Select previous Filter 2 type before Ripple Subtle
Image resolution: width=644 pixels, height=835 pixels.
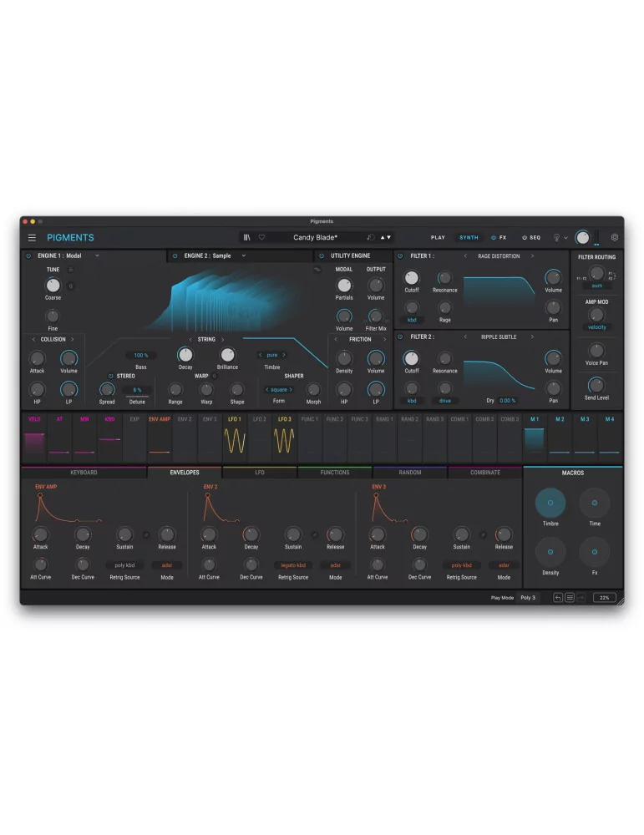[465, 337]
